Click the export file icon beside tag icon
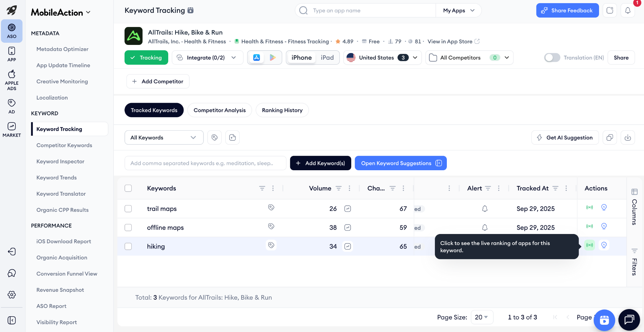This screenshot has height=332, width=644. [232, 138]
